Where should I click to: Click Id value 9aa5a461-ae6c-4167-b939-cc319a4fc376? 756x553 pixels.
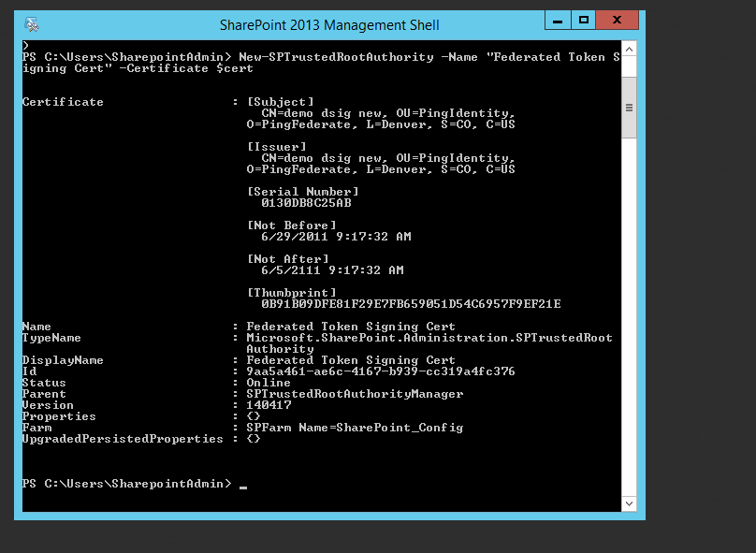[x=381, y=371]
